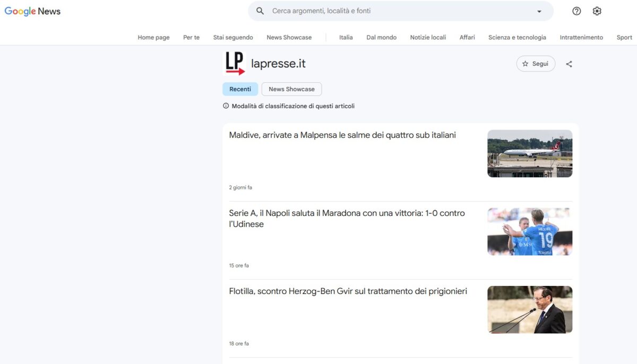Focus the Cerca argomenti search field
This screenshot has height=364, width=637.
coord(401,11)
